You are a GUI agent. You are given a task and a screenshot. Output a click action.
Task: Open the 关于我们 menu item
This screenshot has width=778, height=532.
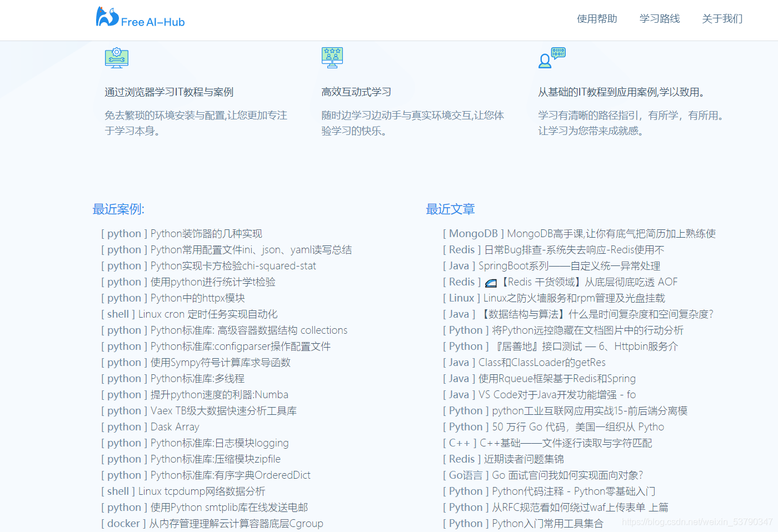pos(722,18)
